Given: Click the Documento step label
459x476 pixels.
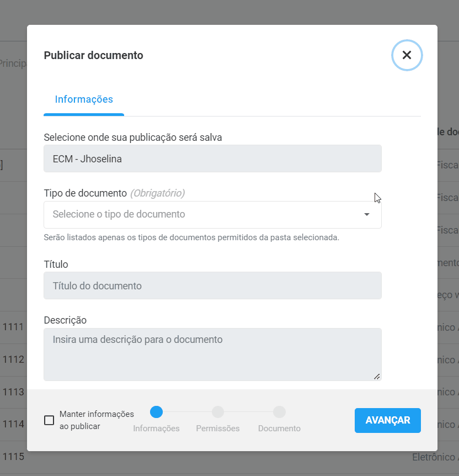Looking at the screenshot, I should [x=279, y=429].
